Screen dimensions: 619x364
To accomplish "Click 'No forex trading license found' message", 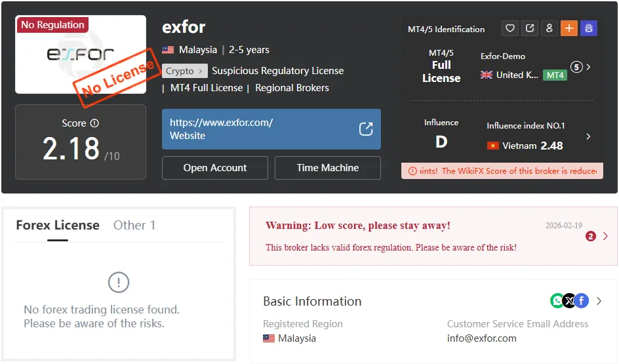I will pos(102,310).
